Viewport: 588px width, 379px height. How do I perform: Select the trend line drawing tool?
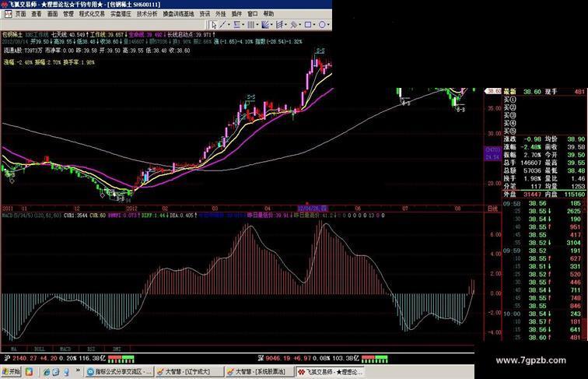click(222, 25)
